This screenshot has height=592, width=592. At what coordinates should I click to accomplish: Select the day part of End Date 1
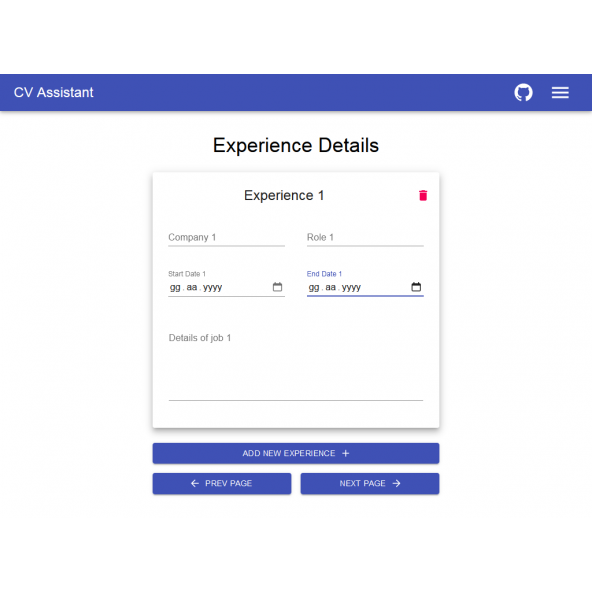[314, 287]
